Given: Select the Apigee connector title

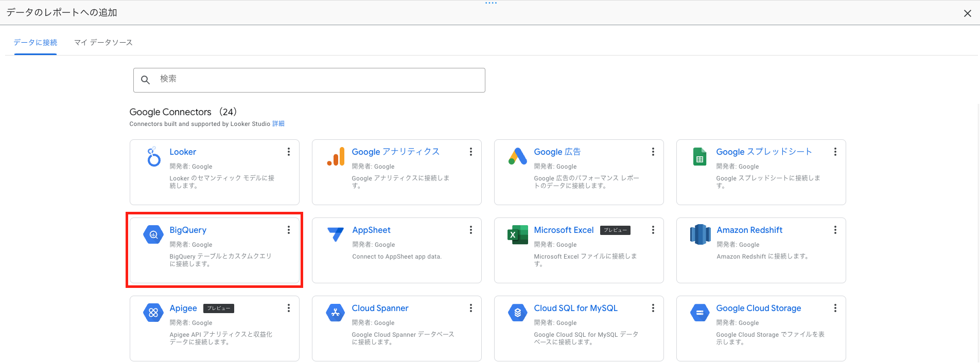Looking at the screenshot, I should [x=183, y=308].
